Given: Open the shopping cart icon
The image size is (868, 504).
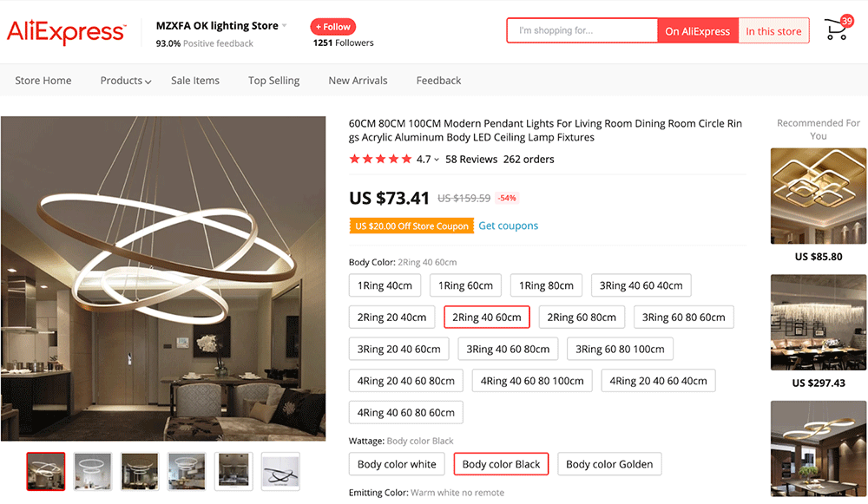Looking at the screenshot, I should pos(837,31).
